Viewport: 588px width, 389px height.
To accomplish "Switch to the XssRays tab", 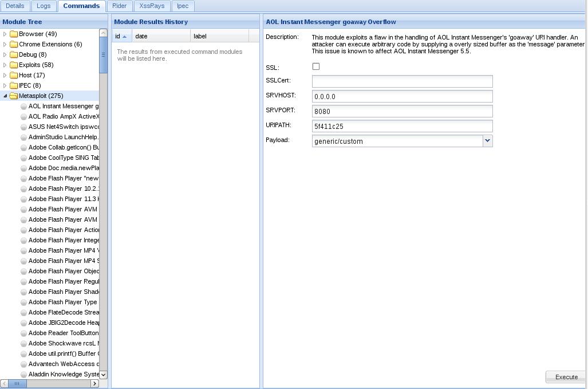I will click(152, 6).
